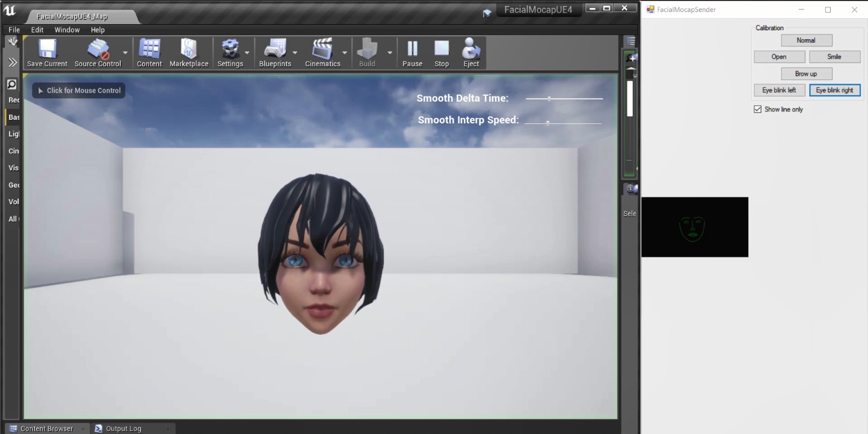The image size is (868, 434).
Task: Click the Open calibration button
Action: point(779,57)
